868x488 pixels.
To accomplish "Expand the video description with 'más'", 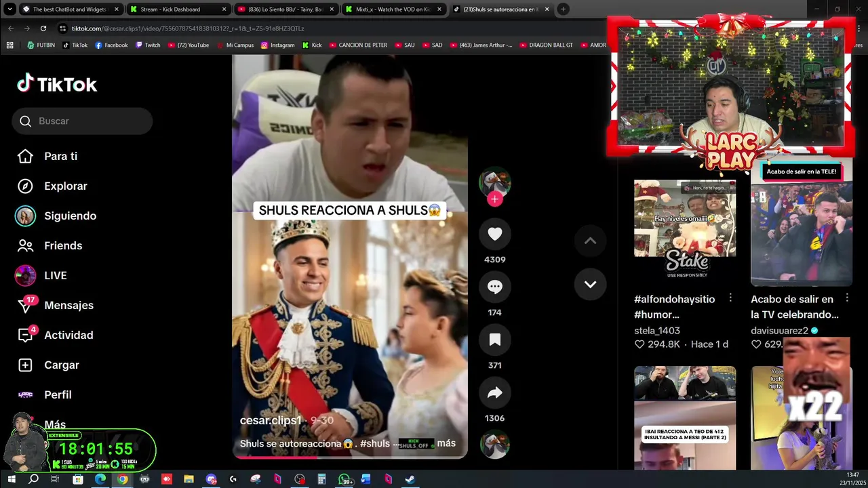I will click(446, 443).
